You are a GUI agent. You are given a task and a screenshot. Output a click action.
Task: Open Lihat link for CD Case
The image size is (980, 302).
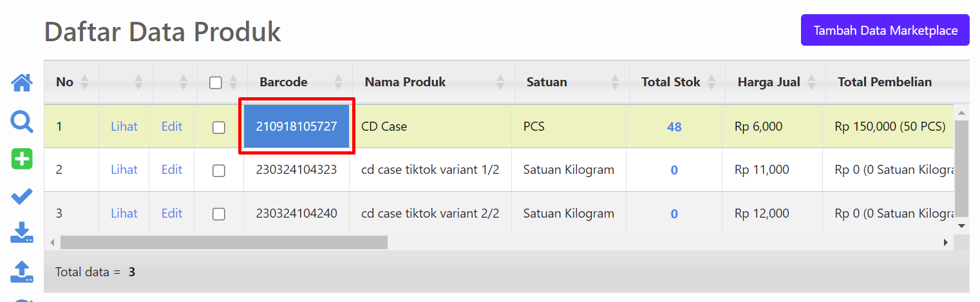point(124,127)
